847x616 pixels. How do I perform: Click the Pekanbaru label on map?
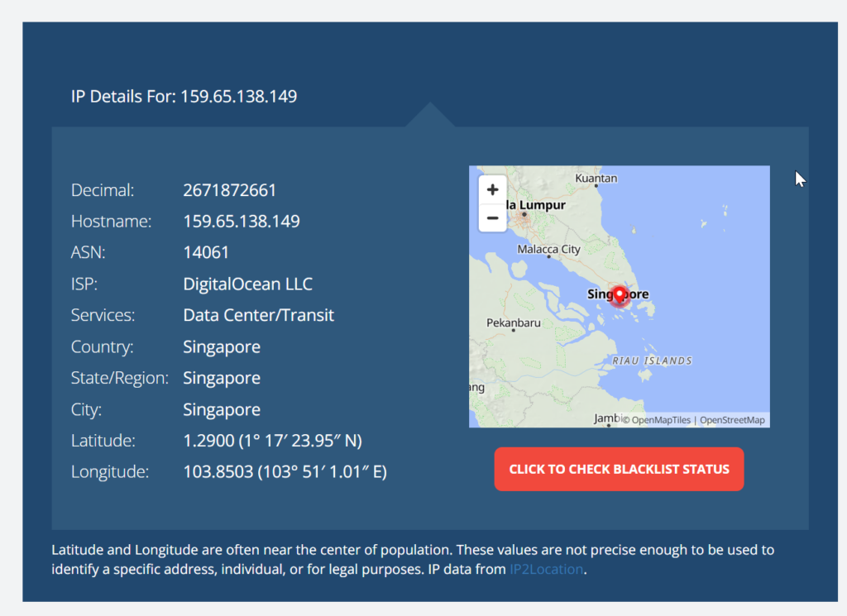pyautogui.click(x=514, y=322)
